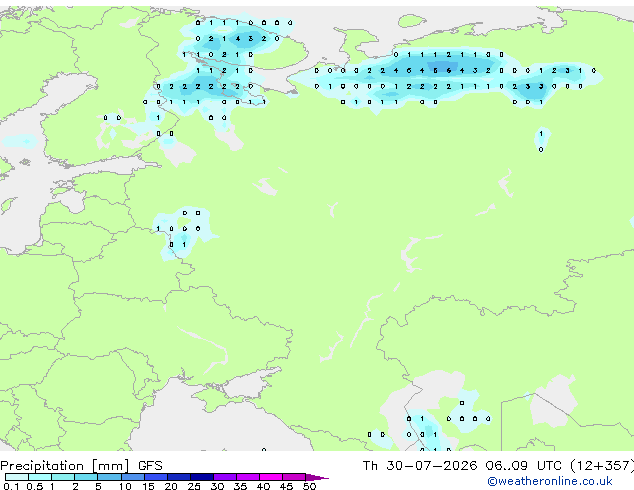Click the "Precipitation [mm] GFS" title text
The image size is (634, 490).
(x=81, y=466)
